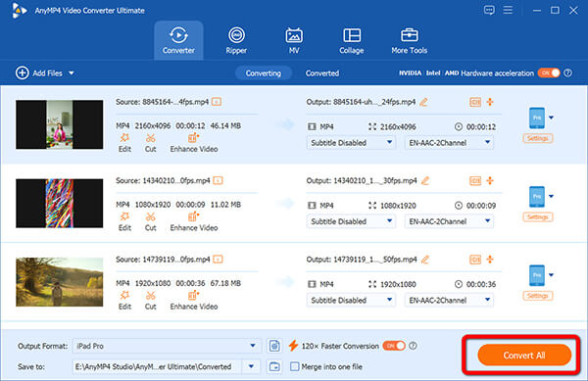This screenshot has width=588, height=381.
Task: Select thumbnail of colorful threads video
Action: coord(59,203)
